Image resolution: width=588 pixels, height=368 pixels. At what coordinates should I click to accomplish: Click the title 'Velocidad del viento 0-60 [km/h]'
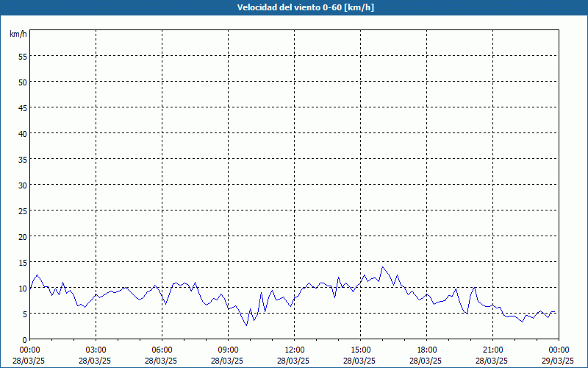click(x=305, y=7)
